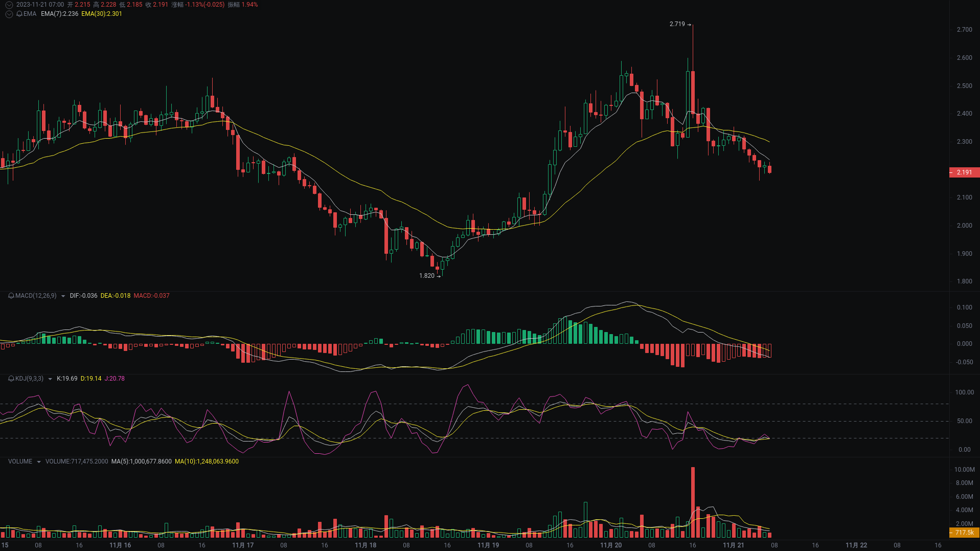The height and width of the screenshot is (551, 980).
Task: Click the 11月 22 date on time axis
Action: tap(856, 545)
